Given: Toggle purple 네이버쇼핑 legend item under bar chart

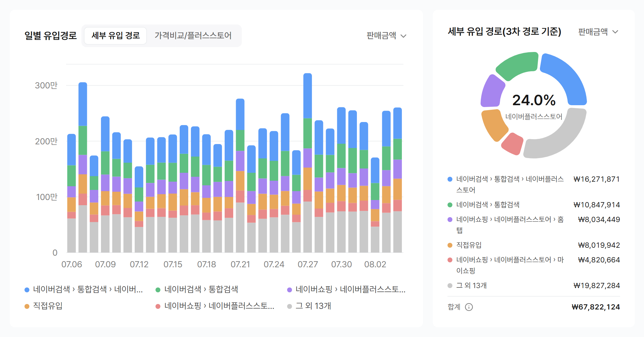Looking at the screenshot, I should (346, 289).
